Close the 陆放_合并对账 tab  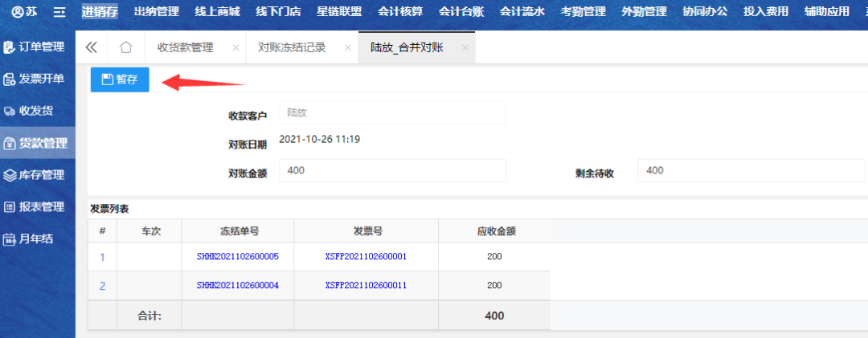click(x=465, y=47)
